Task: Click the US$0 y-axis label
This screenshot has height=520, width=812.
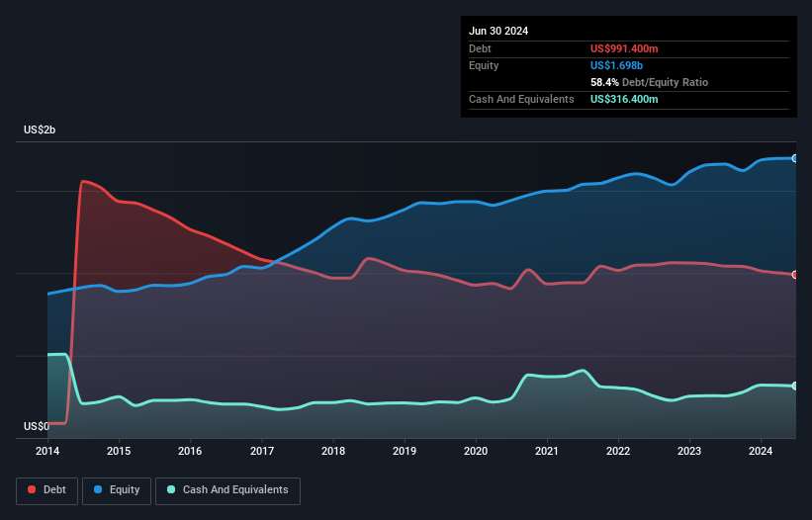Action: click(x=37, y=426)
